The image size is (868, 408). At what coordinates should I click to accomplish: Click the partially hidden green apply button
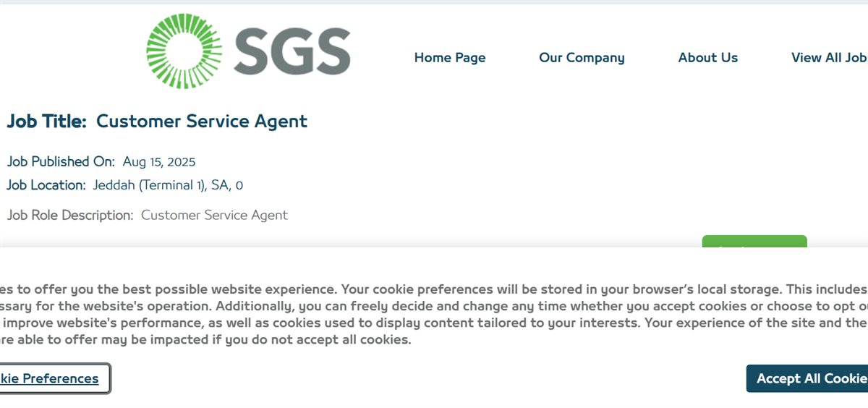pyautogui.click(x=754, y=242)
